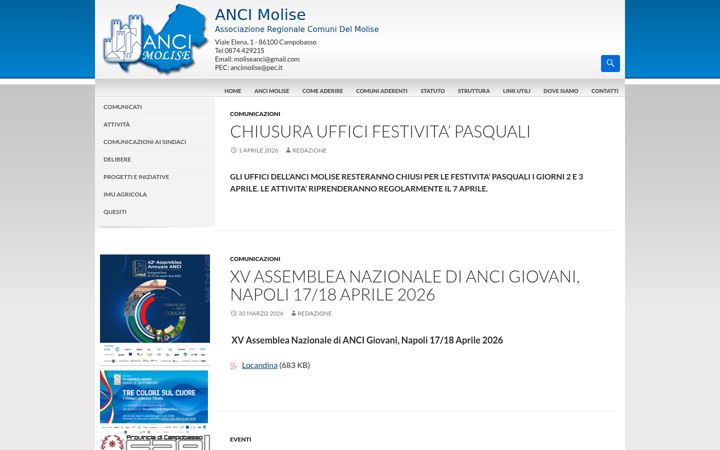Image resolution: width=720 pixels, height=450 pixels.
Task: Open IMU Agricola in the sidebar
Action: coord(125,194)
